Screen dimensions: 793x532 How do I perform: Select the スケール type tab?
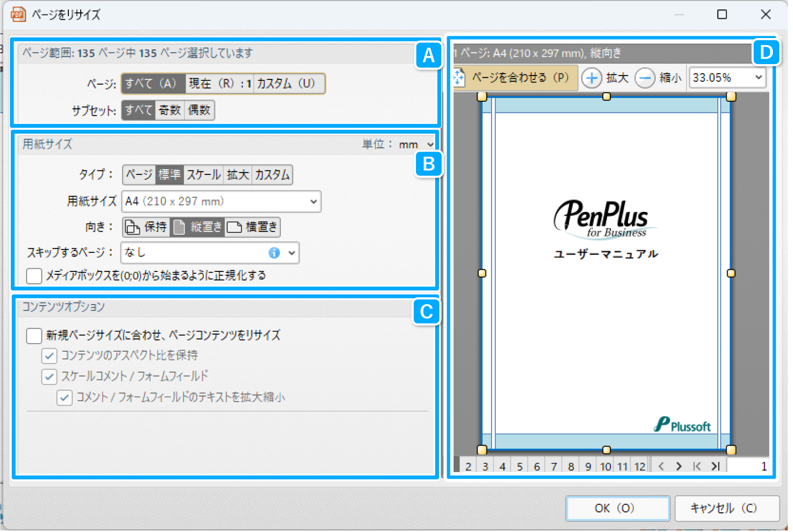(x=203, y=175)
